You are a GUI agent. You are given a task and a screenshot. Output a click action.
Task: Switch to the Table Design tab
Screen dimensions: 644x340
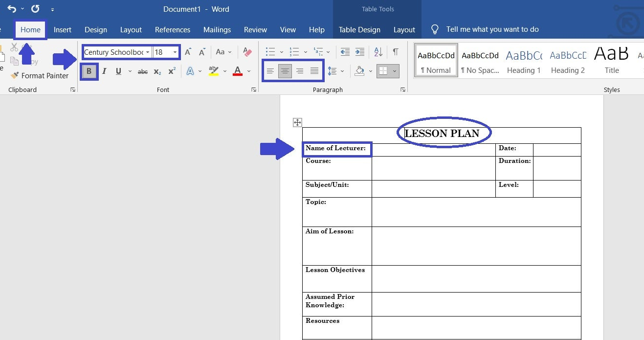[359, 29]
